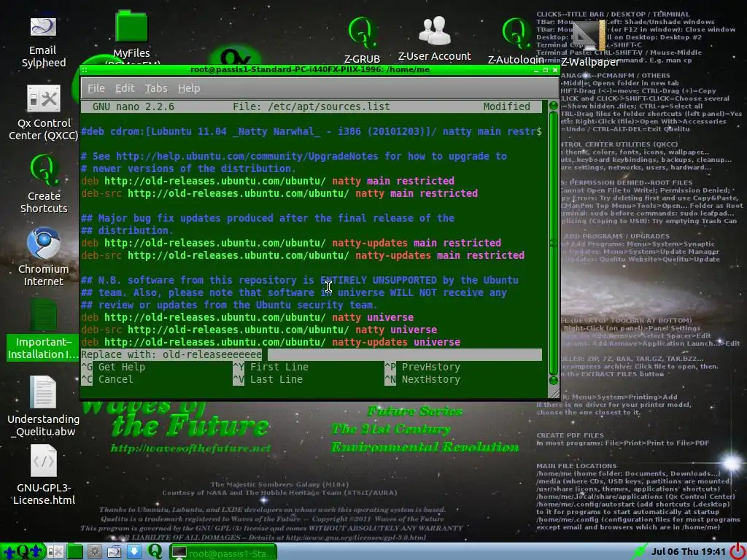Open the Quelitu main menu button on the panel
The image size is (747, 560).
[23, 552]
